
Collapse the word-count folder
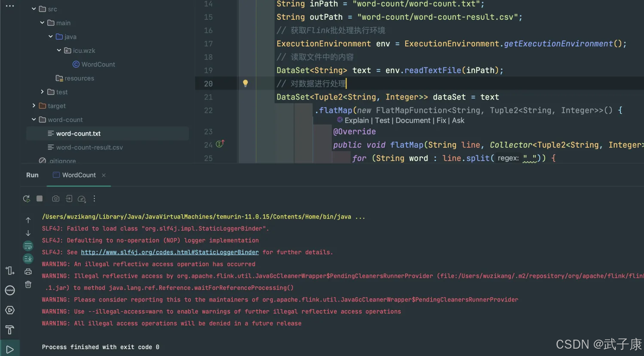[34, 119]
